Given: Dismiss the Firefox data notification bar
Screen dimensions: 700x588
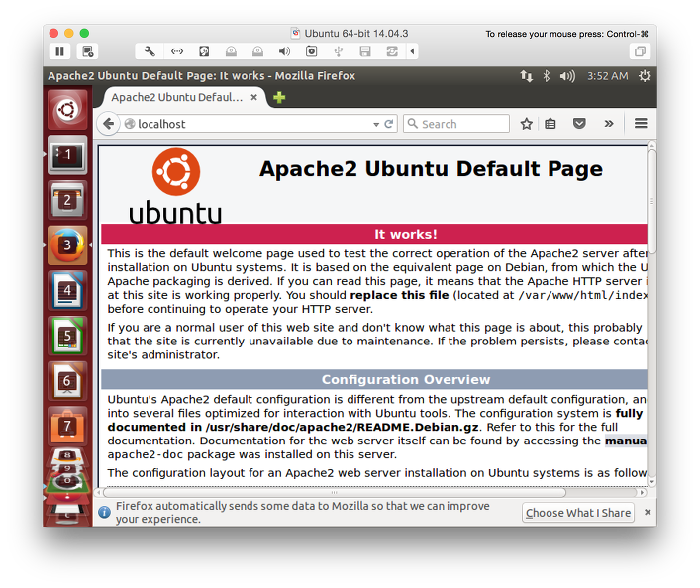Looking at the screenshot, I should point(648,512).
